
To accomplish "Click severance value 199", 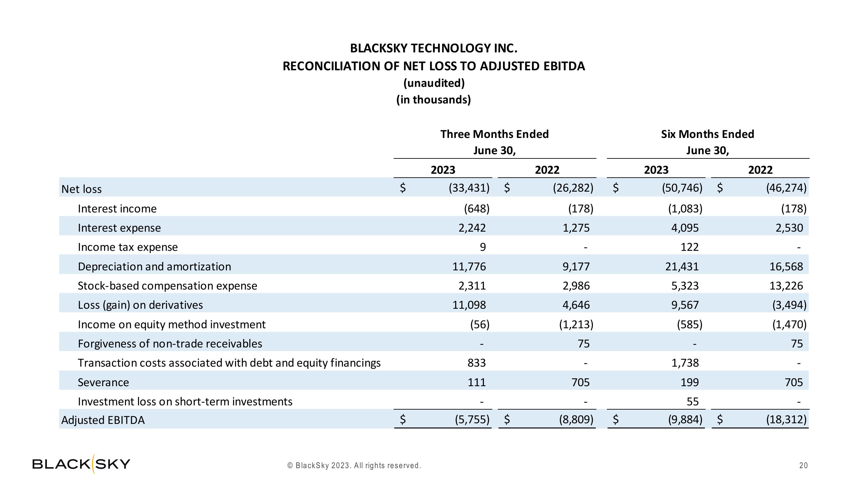I will pyautogui.click(x=689, y=383).
